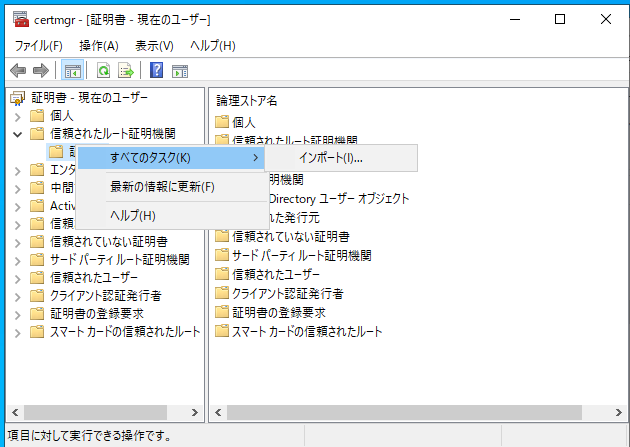Click スマート カードの信頼されたルート folder icon in list
Image resolution: width=630 pixels, height=447 pixels.
click(222, 331)
